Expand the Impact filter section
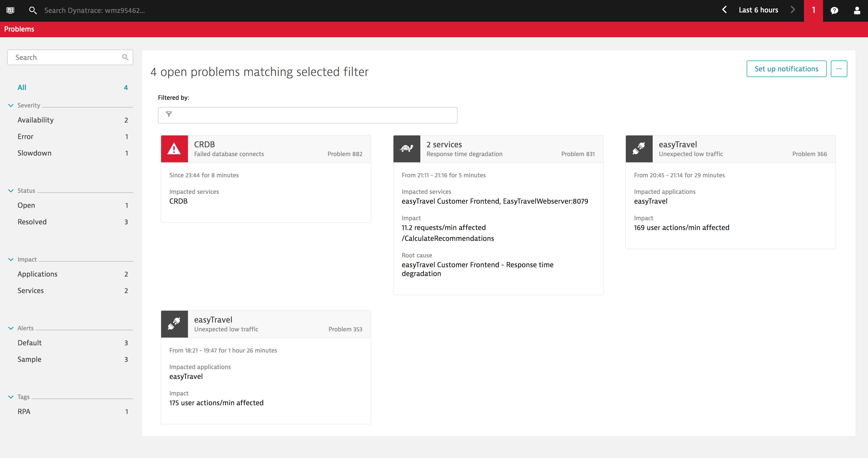The height and width of the screenshot is (458, 868). pyautogui.click(x=10, y=259)
